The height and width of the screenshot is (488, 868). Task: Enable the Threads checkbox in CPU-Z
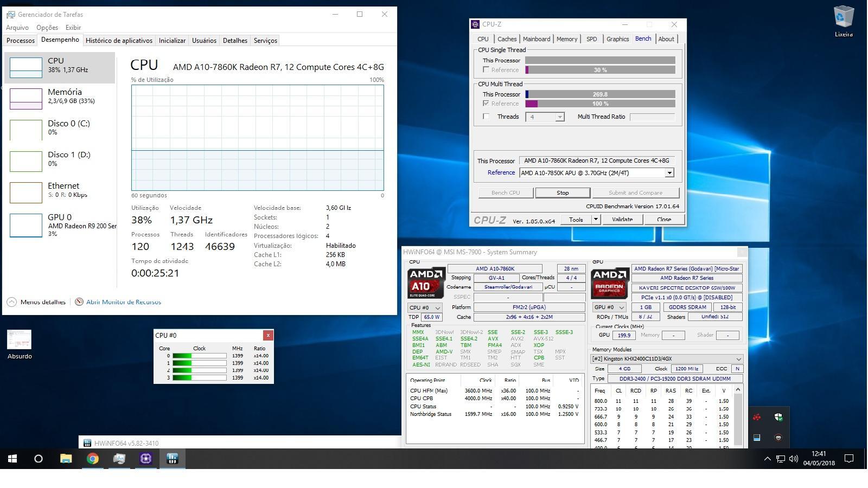(x=486, y=117)
